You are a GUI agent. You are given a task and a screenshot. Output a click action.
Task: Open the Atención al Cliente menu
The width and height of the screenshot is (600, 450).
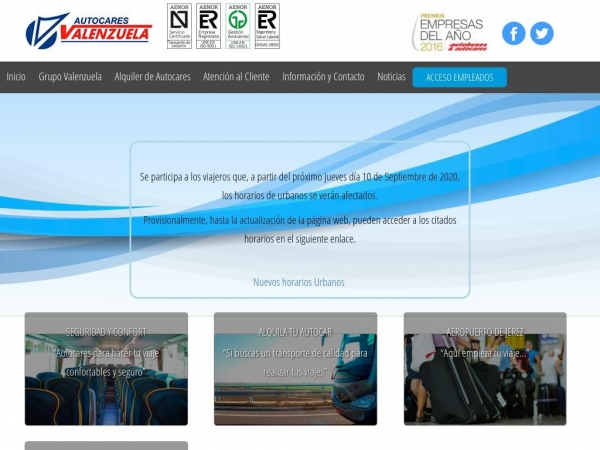[x=236, y=77]
